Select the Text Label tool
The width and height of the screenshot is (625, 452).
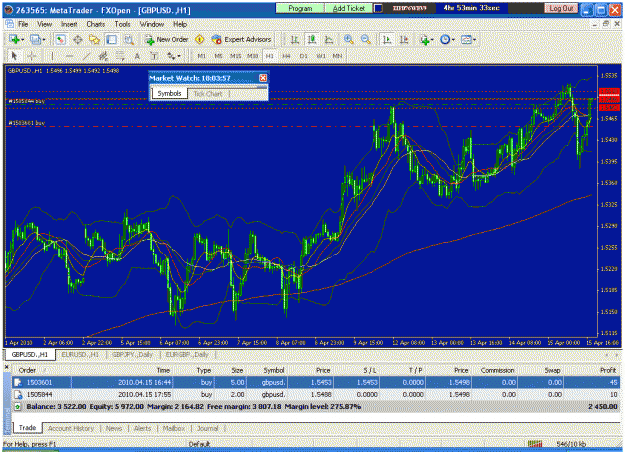coord(154,56)
